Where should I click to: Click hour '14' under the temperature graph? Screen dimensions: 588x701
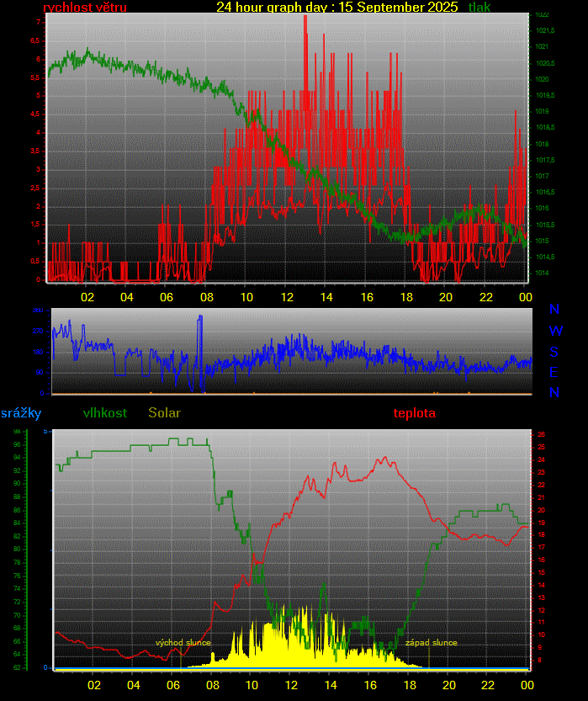click(331, 684)
